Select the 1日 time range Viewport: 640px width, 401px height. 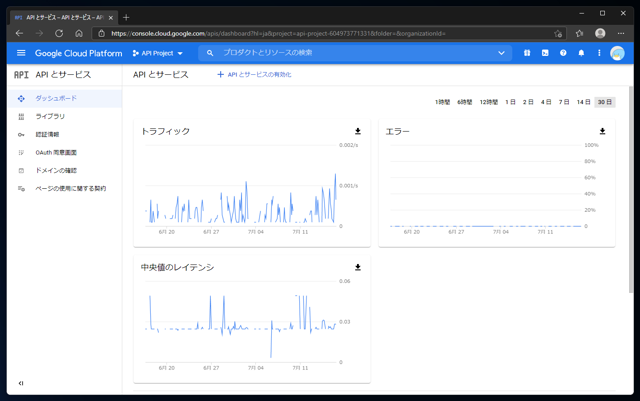tap(510, 102)
